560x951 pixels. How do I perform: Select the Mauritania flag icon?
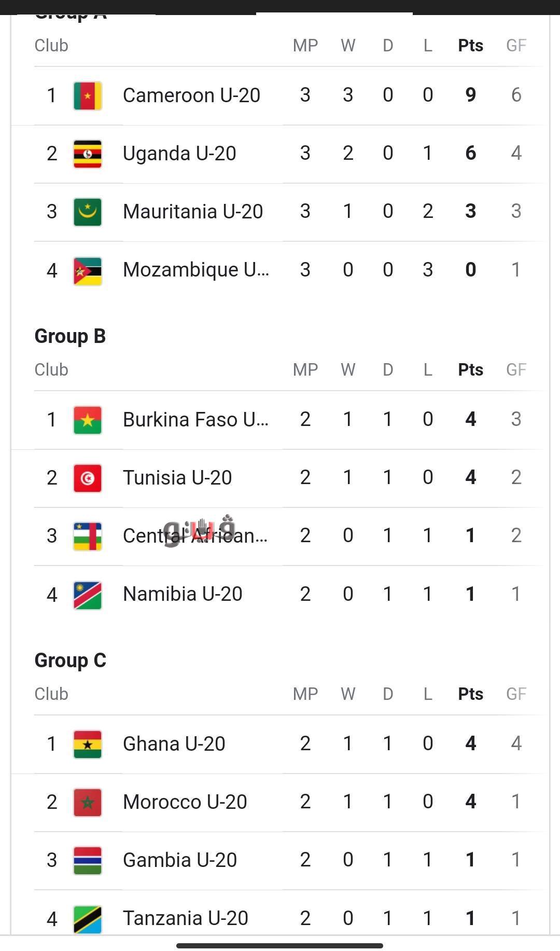coord(88,212)
